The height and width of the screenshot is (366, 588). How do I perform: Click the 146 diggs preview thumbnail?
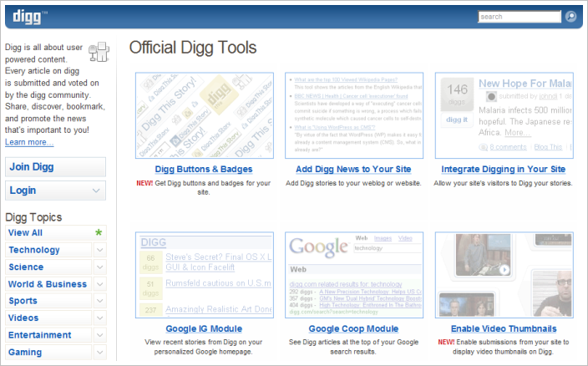pyautogui.click(x=504, y=115)
